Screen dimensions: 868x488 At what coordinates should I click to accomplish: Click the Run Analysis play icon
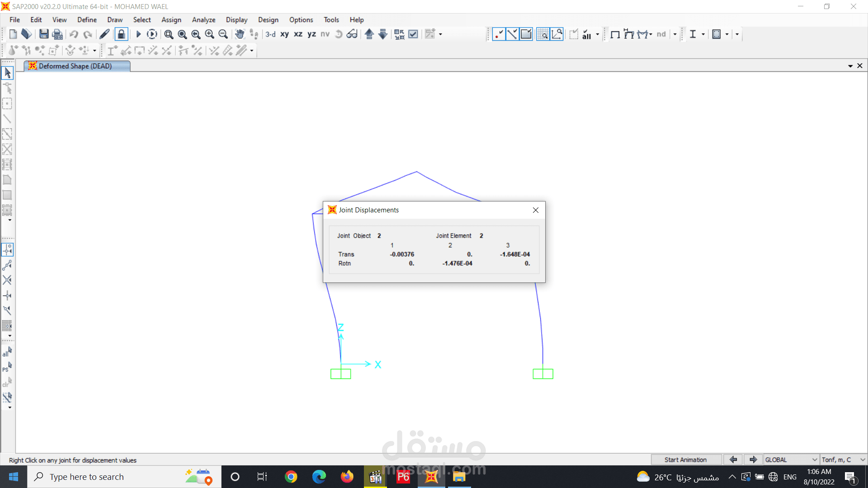138,34
